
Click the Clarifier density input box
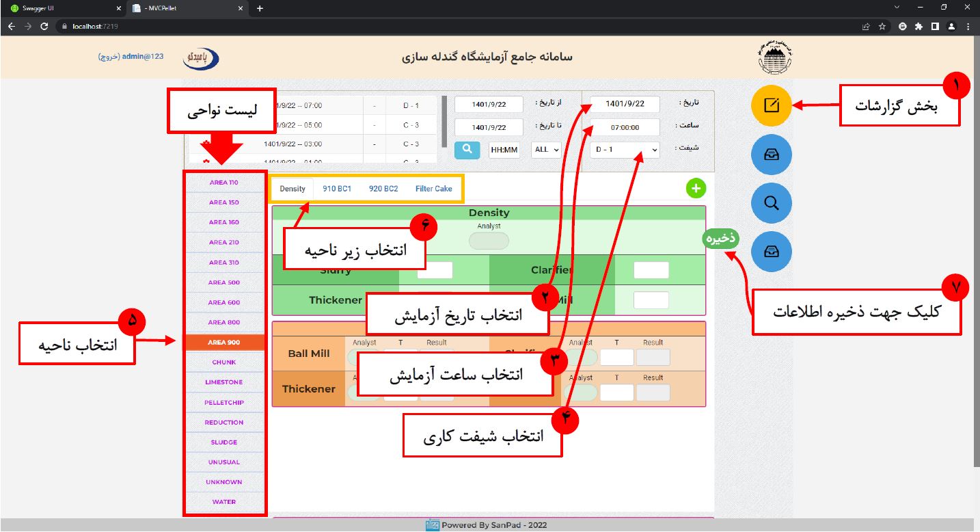651,270
